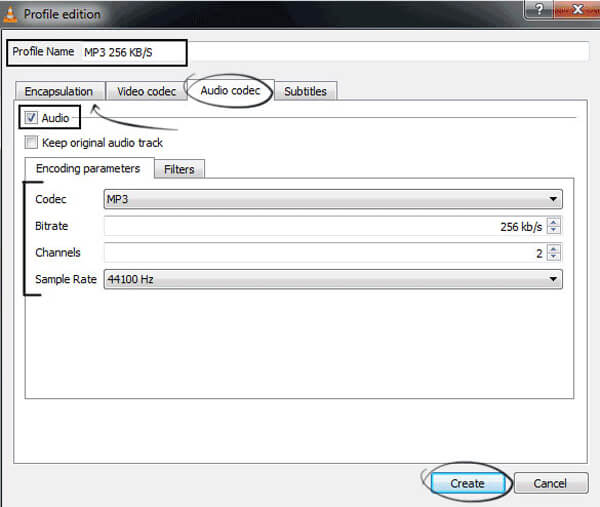
Task: Switch to the Filters sub-tab
Action: (x=179, y=169)
